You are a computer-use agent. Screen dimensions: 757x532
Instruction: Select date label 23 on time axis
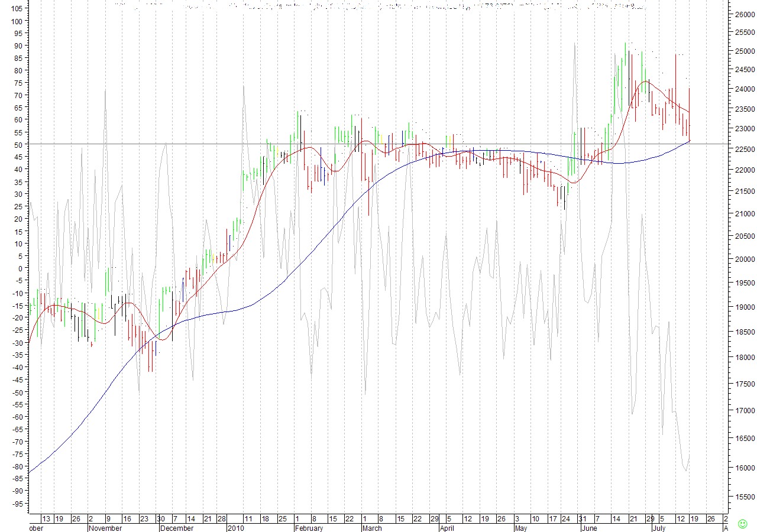click(144, 519)
